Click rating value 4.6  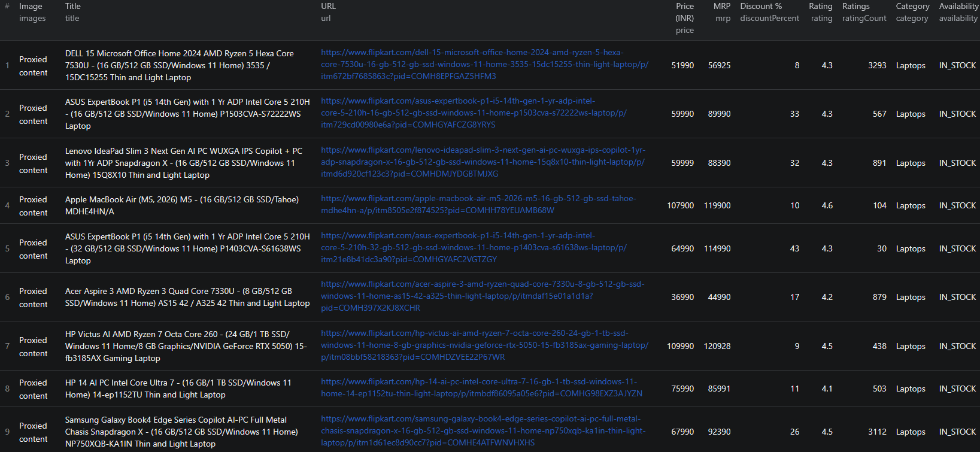[827, 205]
